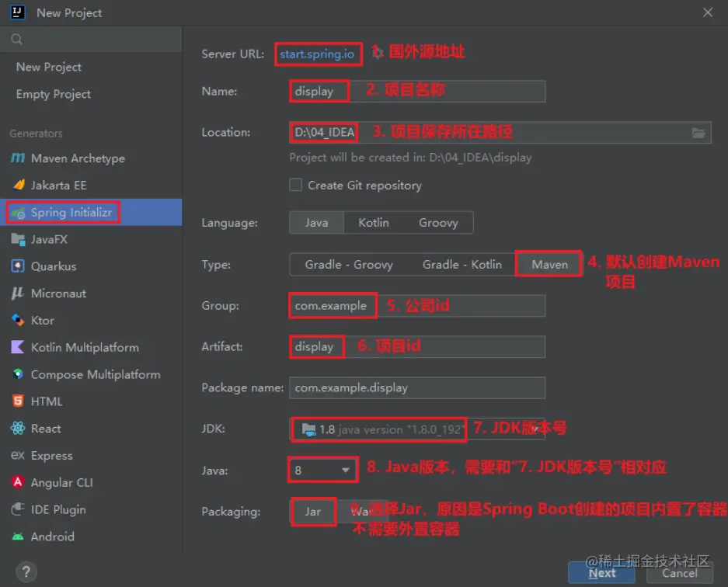Click the JavaFX generator icon
This screenshot has width=728, height=587.
click(x=18, y=239)
